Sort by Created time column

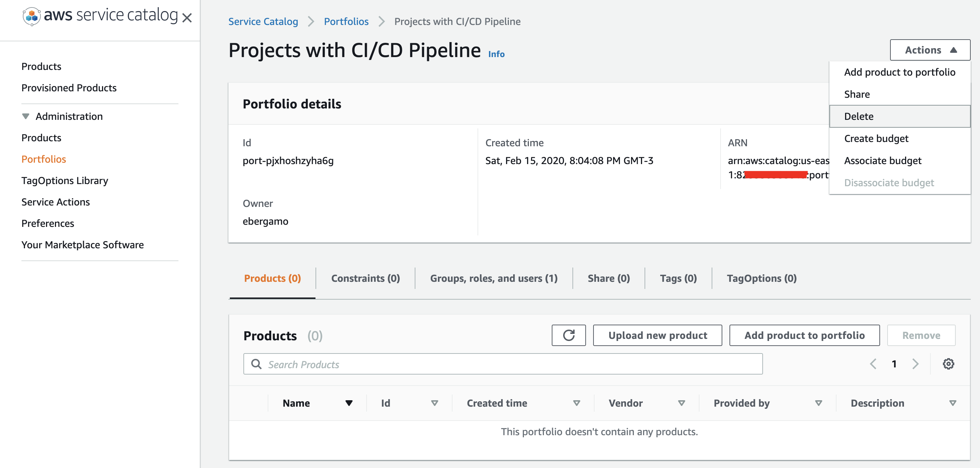coord(576,403)
